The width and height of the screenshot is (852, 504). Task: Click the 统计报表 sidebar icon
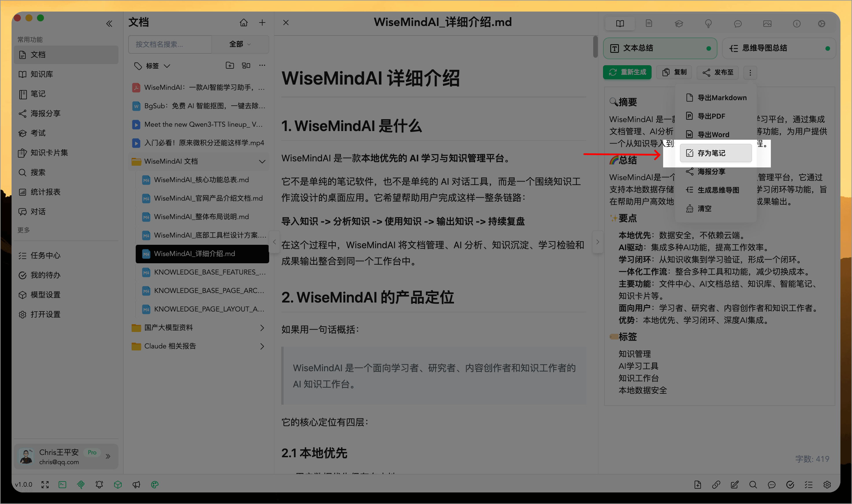46,192
